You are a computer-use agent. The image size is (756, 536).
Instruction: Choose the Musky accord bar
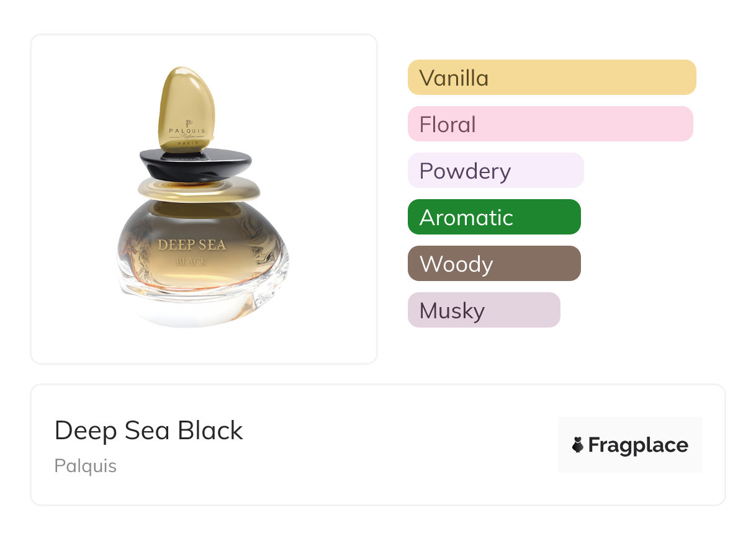484,310
